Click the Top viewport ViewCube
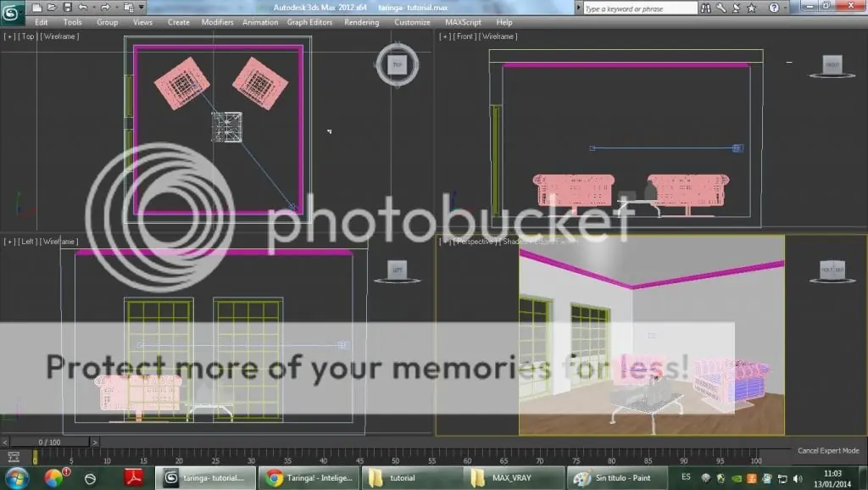Screen dimensions: 868x490 click(x=398, y=64)
